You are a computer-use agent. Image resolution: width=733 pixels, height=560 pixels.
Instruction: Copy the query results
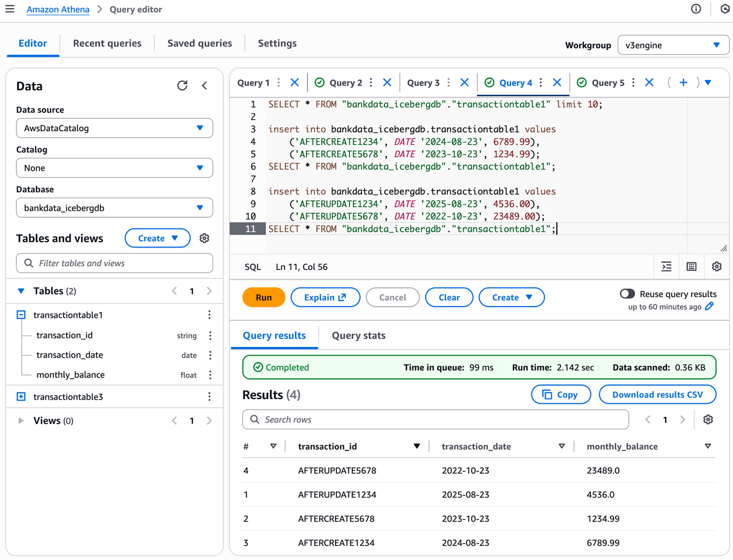[560, 394]
